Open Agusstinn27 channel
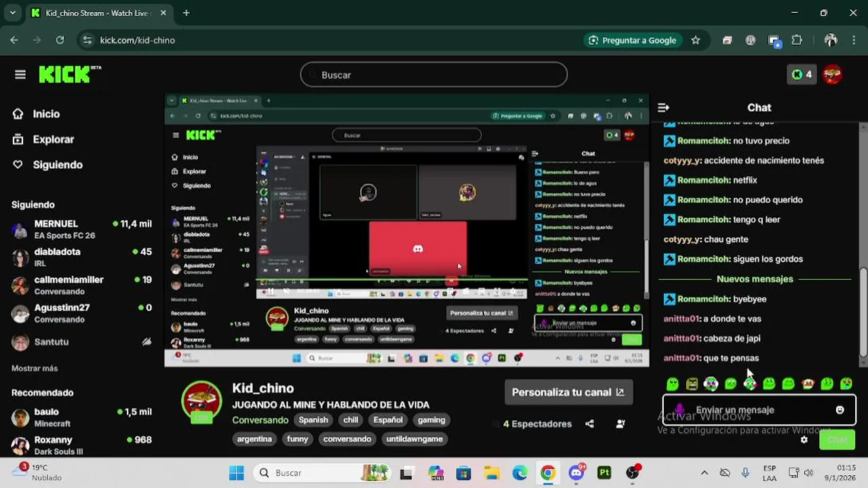 click(81, 312)
